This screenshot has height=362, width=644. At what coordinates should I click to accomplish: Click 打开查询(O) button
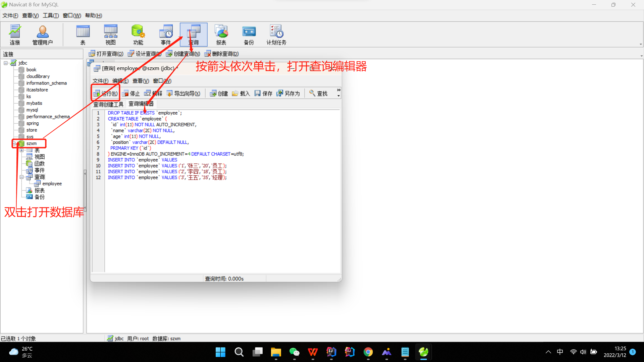pos(106,54)
